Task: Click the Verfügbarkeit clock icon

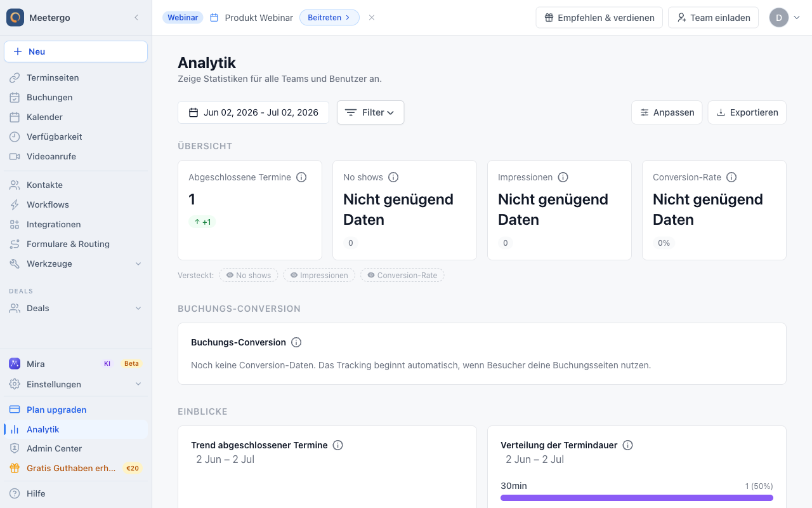Action: click(15, 137)
